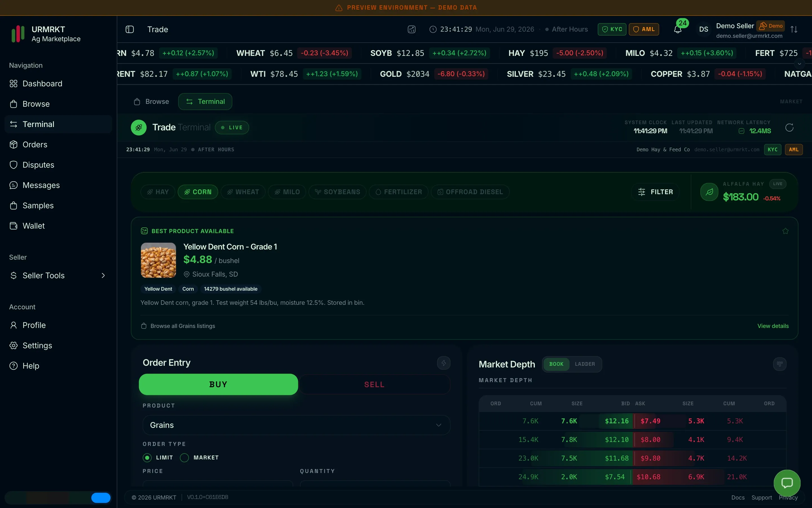Image resolution: width=812 pixels, height=508 pixels.
Task: Select the SELL side button
Action: coord(374,384)
